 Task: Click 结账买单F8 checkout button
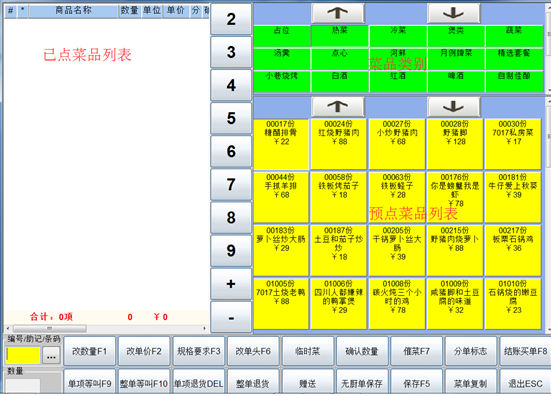525,351
